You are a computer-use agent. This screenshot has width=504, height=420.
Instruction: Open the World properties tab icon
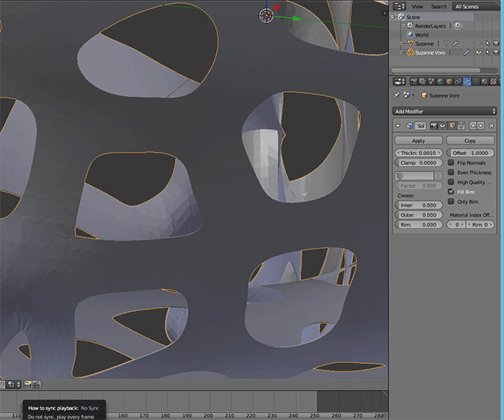click(x=440, y=81)
